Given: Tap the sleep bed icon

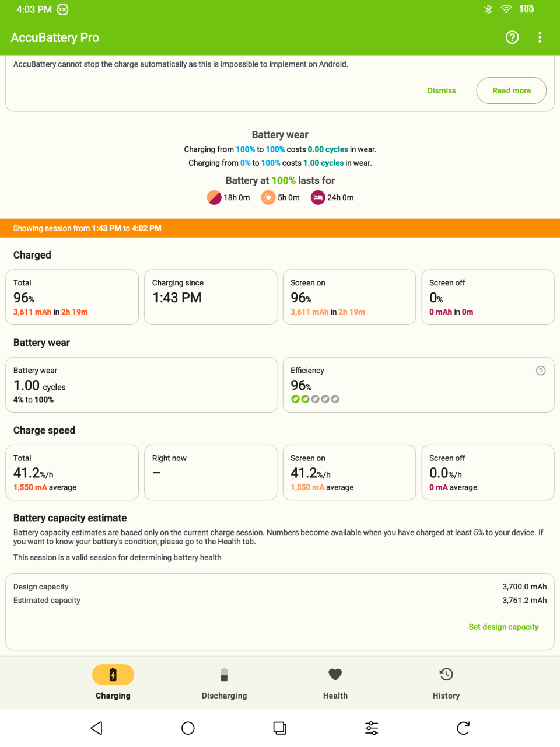Looking at the screenshot, I should point(318,197).
